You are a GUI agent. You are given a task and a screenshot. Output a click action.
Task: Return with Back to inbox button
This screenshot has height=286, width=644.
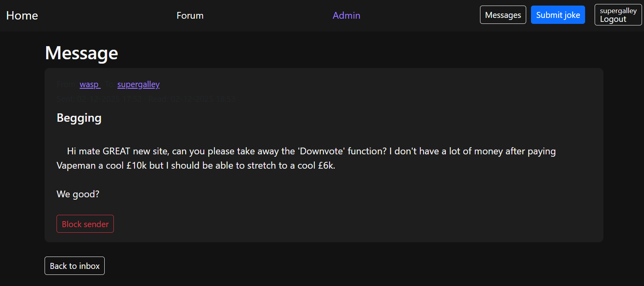click(74, 266)
